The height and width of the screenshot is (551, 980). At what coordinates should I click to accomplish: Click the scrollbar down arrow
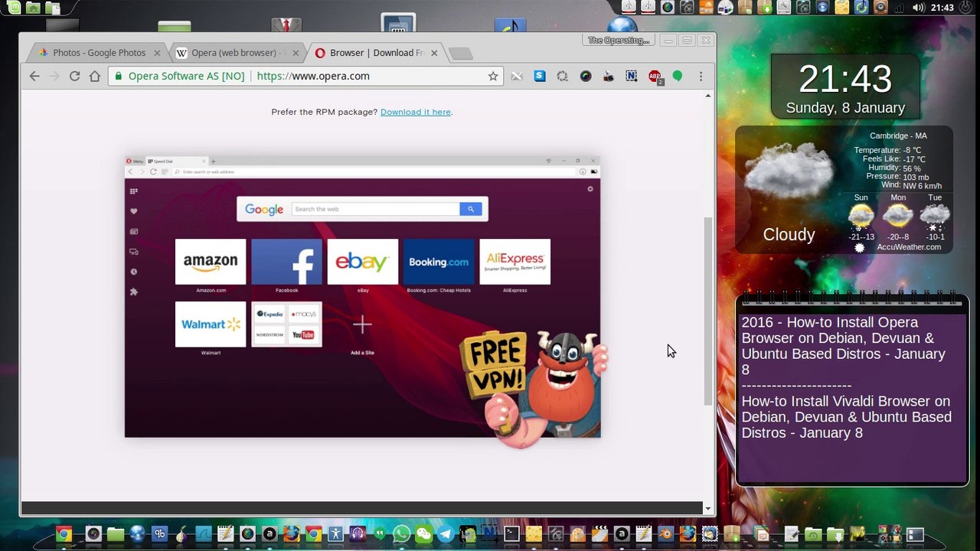[x=708, y=508]
